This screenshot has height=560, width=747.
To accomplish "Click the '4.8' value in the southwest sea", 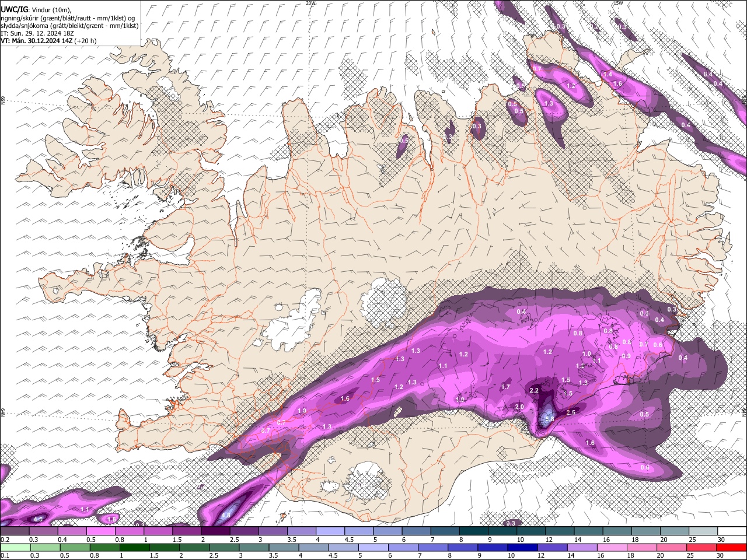I will point(226,516).
